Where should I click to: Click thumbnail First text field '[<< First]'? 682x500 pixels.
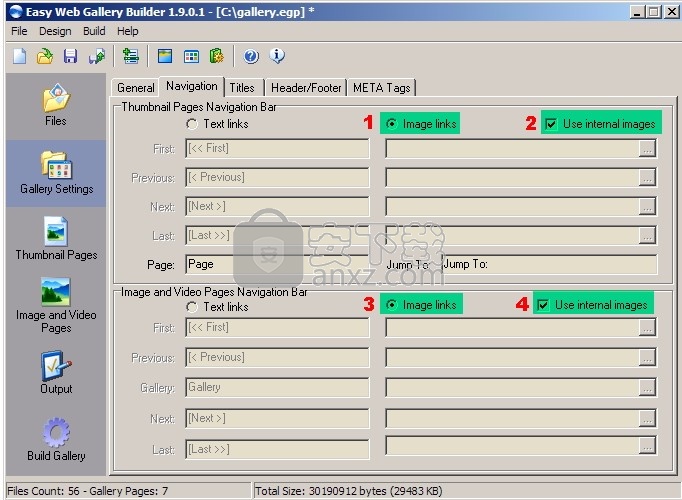click(x=277, y=149)
